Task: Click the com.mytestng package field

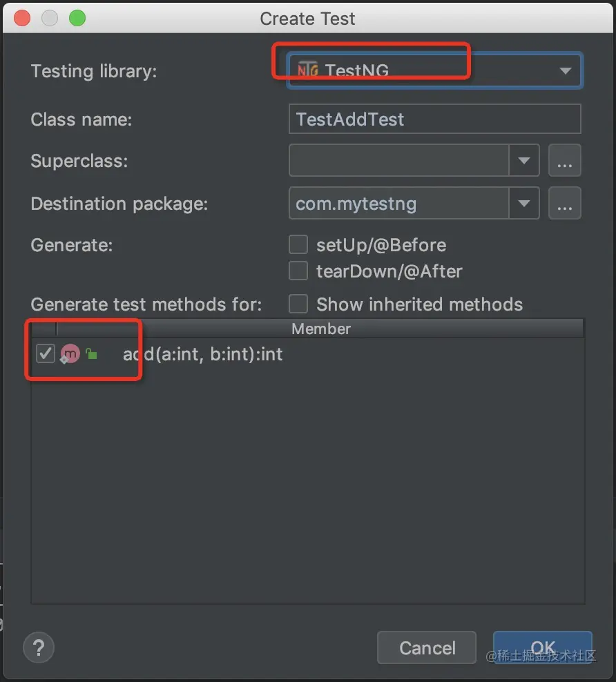Action: coord(399,204)
